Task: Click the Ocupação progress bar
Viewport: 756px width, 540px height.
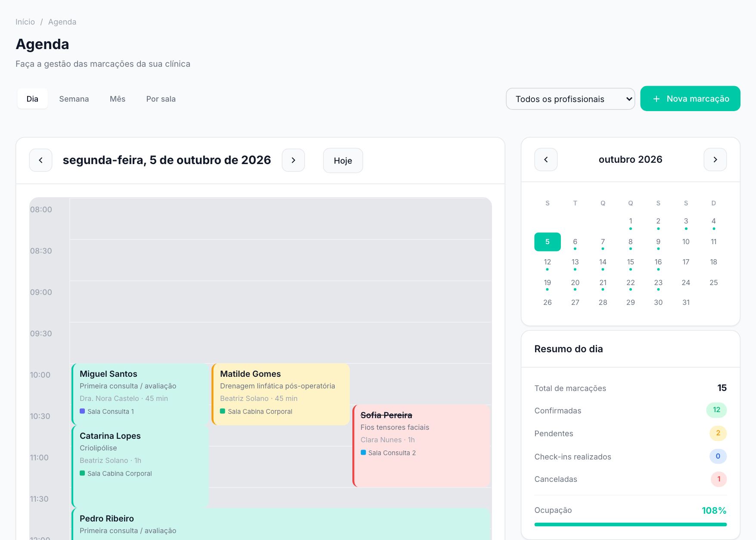Action: coord(631,524)
